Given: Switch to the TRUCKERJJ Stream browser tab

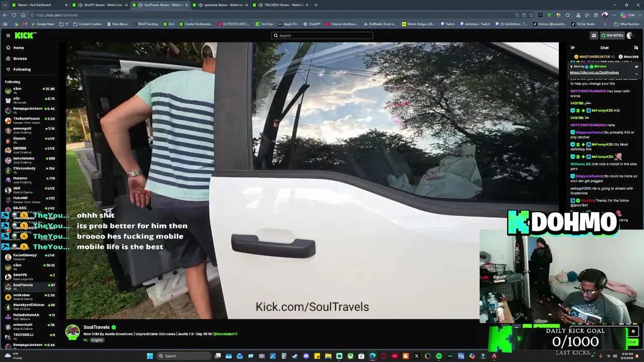Looking at the screenshot, I should [x=280, y=5].
